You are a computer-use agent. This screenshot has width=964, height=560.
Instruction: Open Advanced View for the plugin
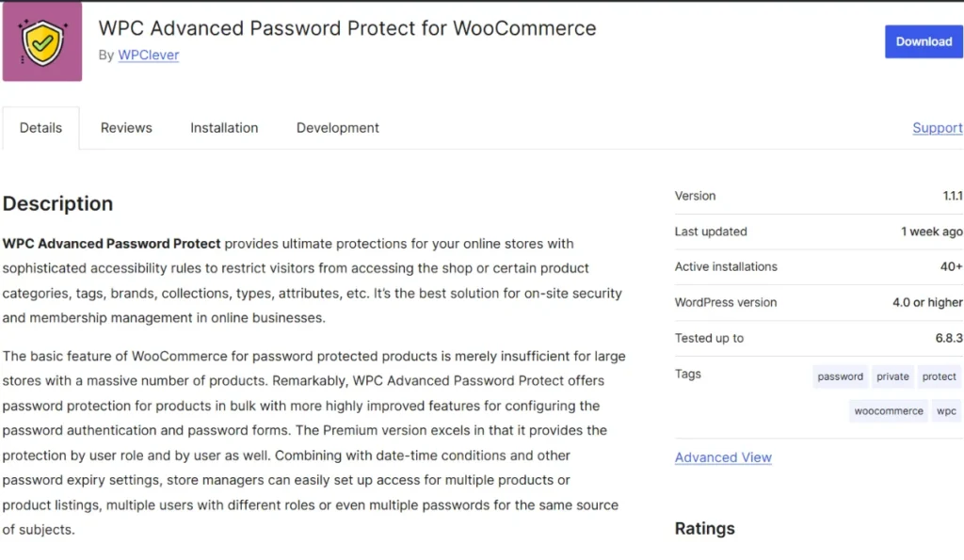click(723, 457)
